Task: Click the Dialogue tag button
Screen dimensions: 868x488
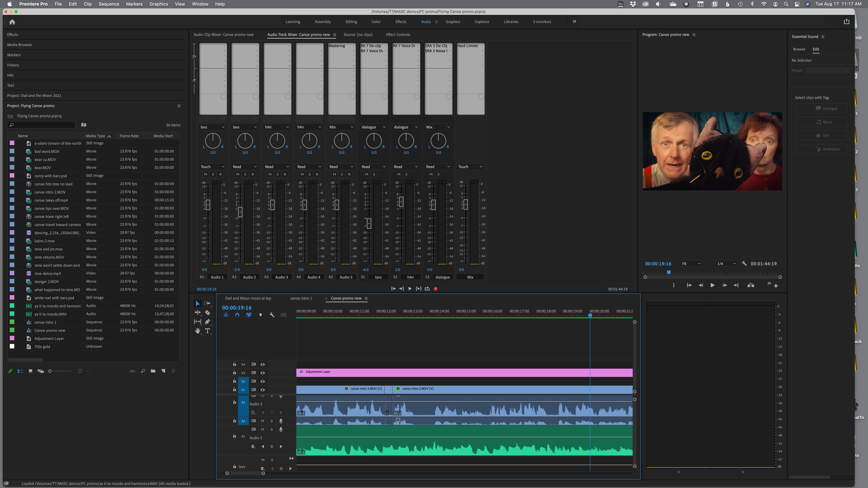Action: click(x=821, y=108)
